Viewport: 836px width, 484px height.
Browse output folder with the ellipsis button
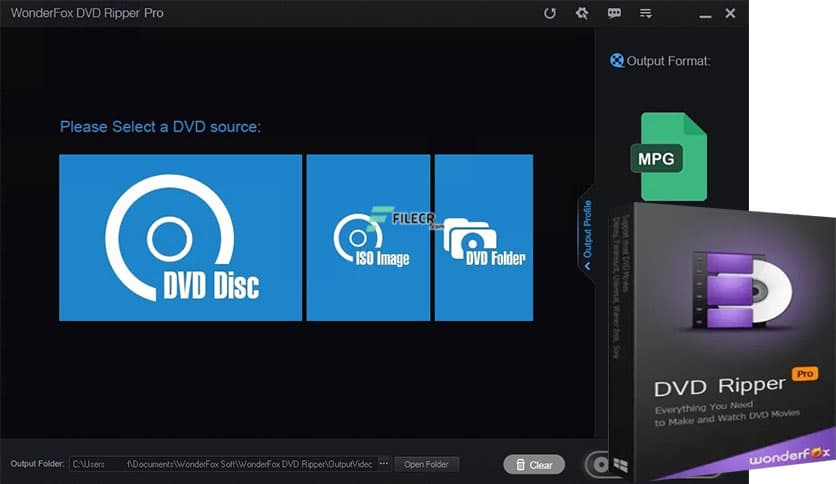click(384, 464)
